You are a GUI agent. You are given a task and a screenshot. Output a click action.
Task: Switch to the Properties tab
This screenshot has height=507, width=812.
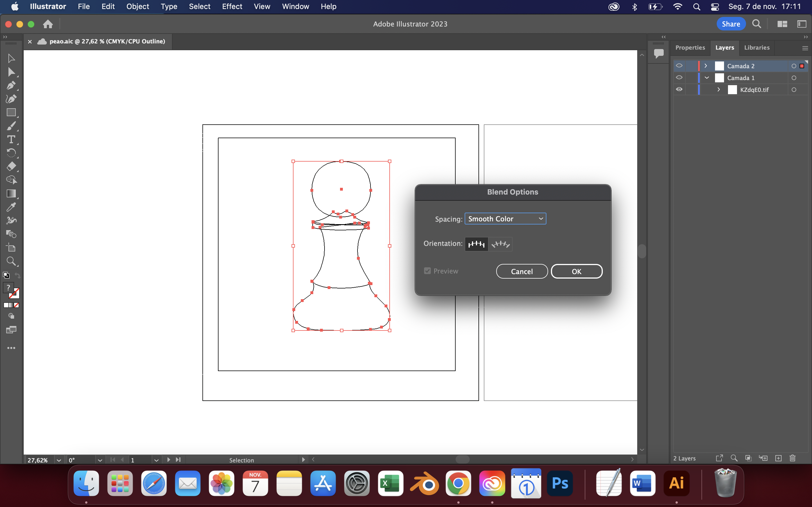(x=690, y=48)
